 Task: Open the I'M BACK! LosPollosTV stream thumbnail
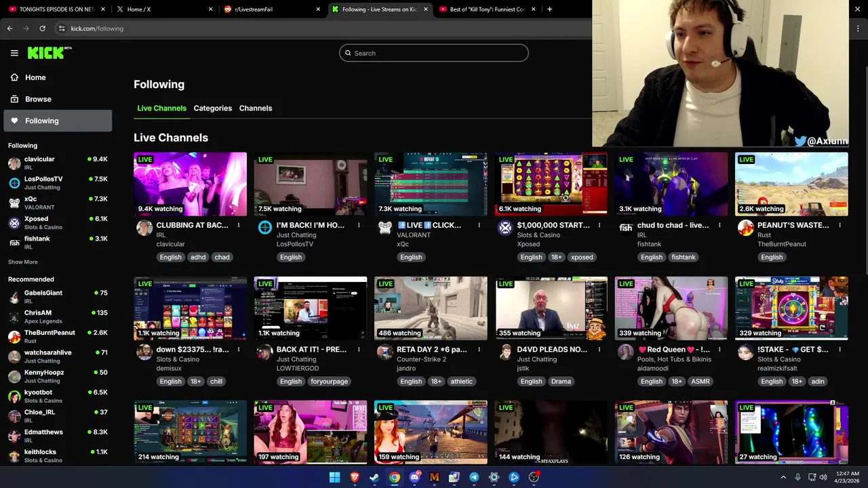pyautogui.click(x=310, y=184)
